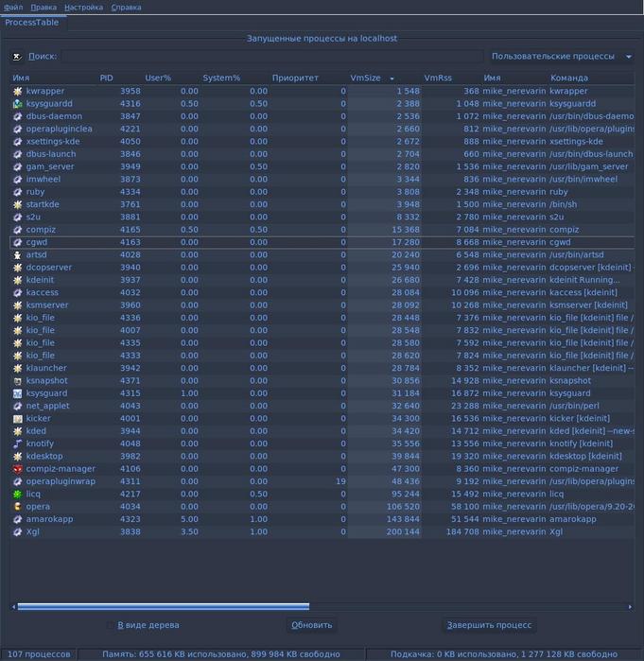Viewport: 644px width, 661px height.
Task: Click the compiz process icon
Action: (17, 230)
